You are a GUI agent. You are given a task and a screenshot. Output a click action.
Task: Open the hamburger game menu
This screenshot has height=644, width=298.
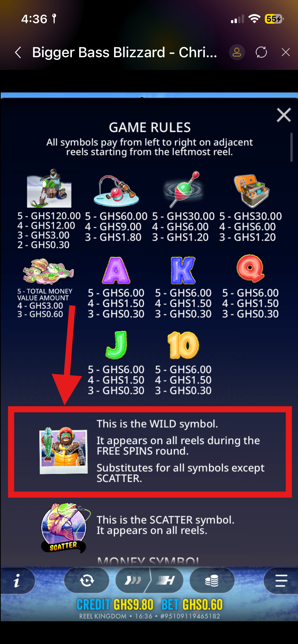(281, 581)
